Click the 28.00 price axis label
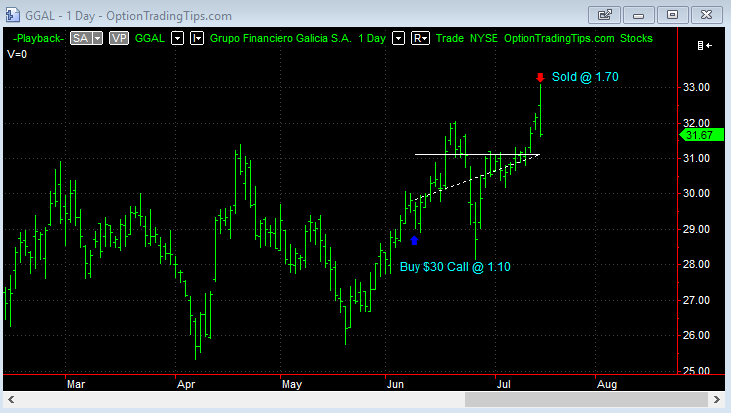This screenshot has height=413, width=731. coord(696,264)
